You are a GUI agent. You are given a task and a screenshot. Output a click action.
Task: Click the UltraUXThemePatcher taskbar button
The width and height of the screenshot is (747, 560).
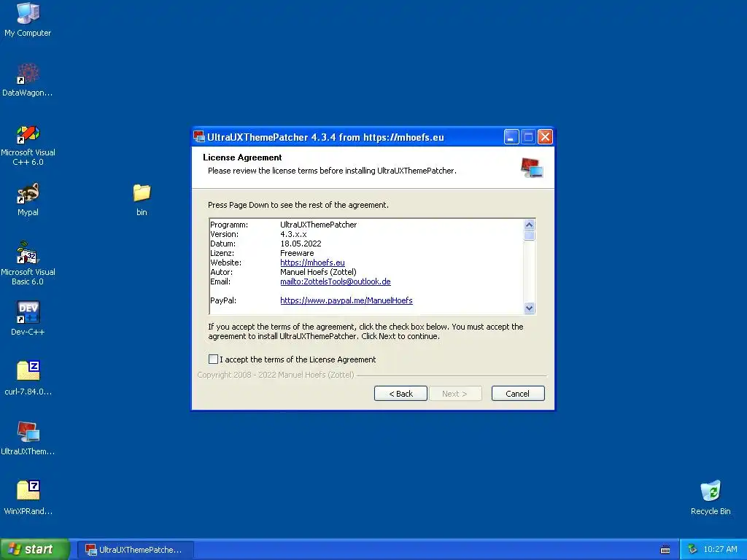coord(136,550)
